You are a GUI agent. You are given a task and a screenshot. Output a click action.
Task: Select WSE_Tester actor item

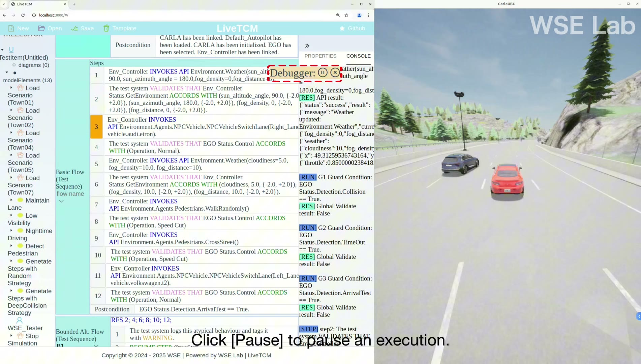[x=25, y=328]
